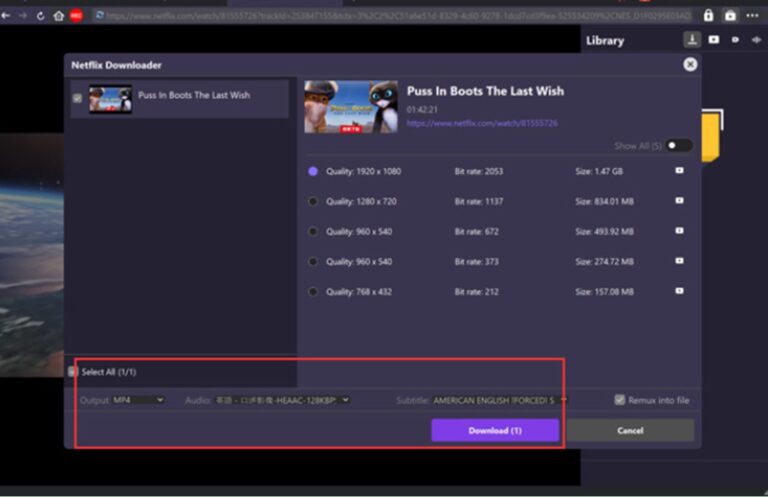Click the video icon in the 768 x 432 row
Viewport: 768px width, 497px height.
click(679, 291)
